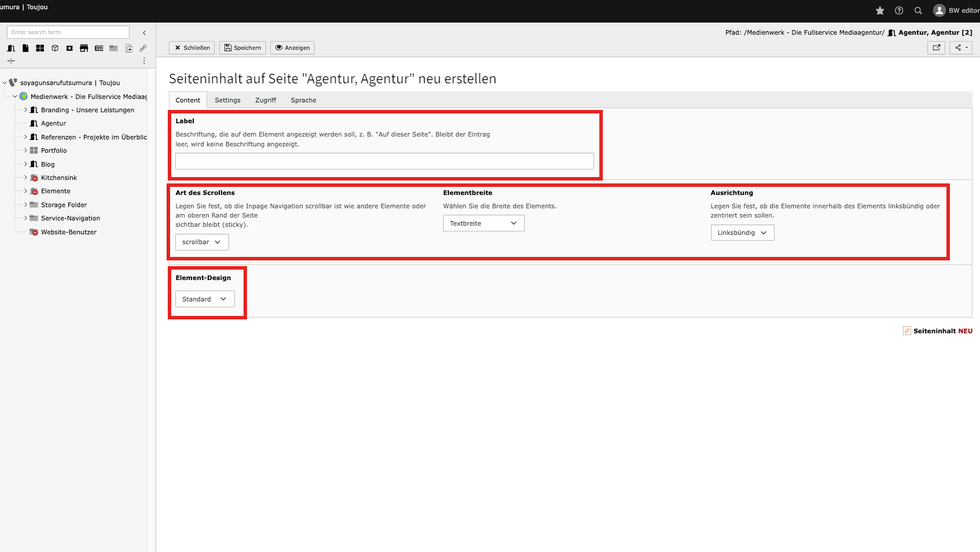
Task: Open the Element-Design Standard dropdown
Action: coord(205,299)
